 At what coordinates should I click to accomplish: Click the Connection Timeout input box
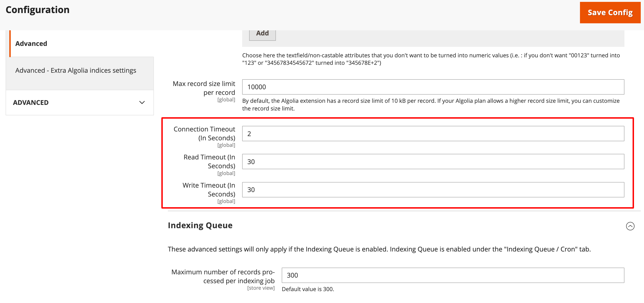[x=433, y=134]
